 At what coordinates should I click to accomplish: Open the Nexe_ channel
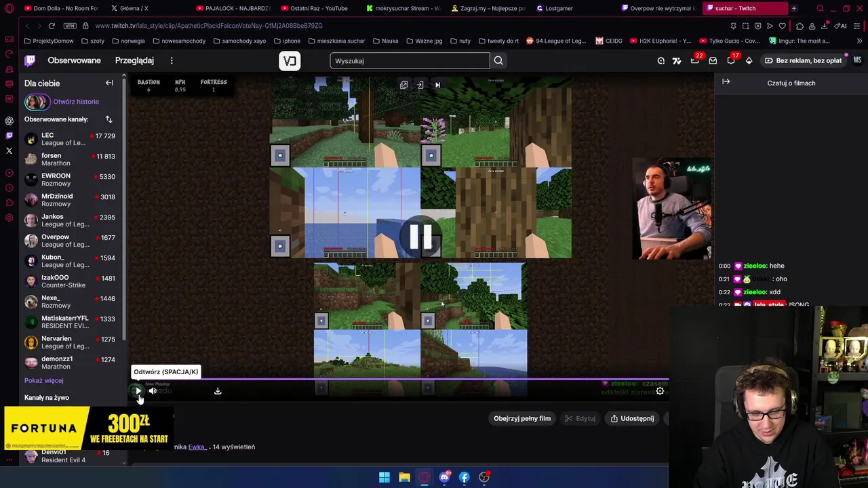(70, 302)
